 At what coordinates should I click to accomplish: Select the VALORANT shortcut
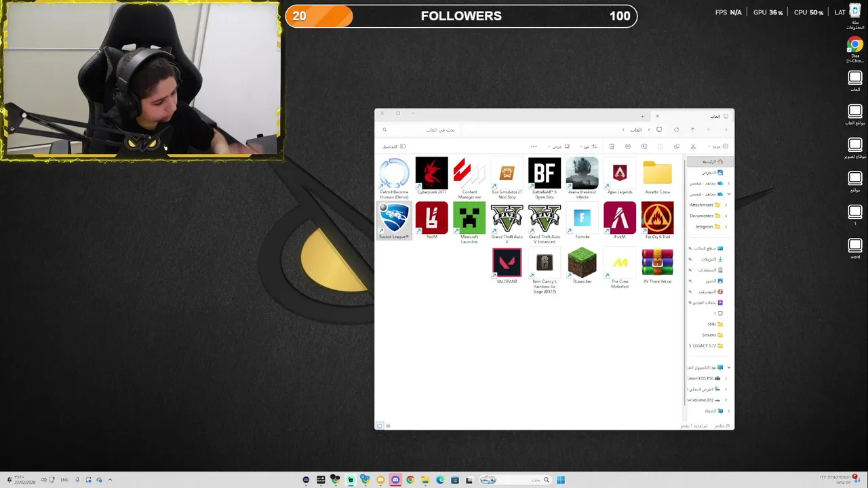tap(507, 266)
